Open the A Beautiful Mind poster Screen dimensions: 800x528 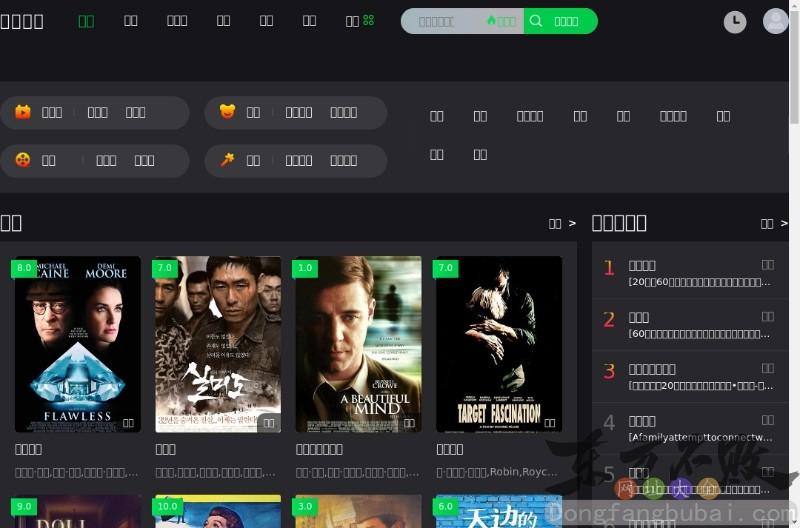tap(357, 343)
